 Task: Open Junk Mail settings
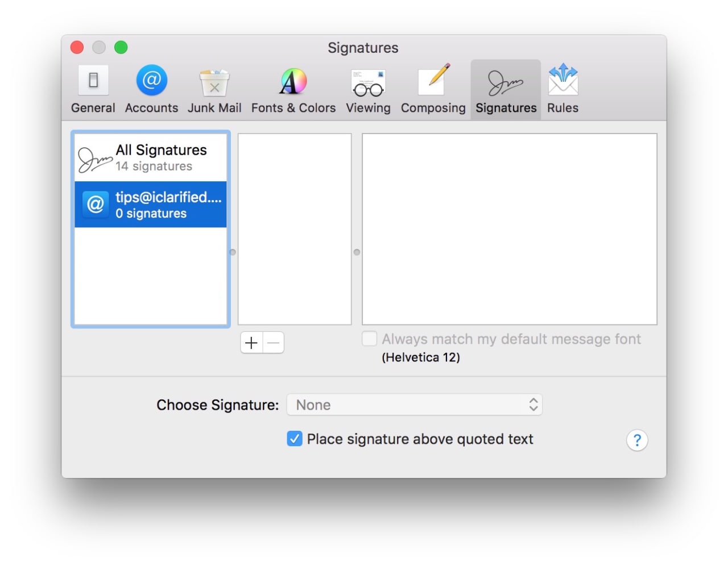pyautogui.click(x=214, y=89)
